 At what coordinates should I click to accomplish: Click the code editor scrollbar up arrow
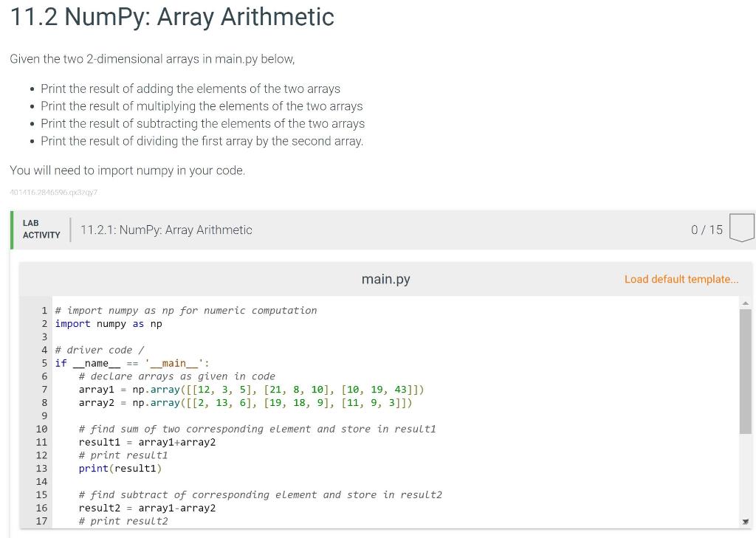point(745,303)
